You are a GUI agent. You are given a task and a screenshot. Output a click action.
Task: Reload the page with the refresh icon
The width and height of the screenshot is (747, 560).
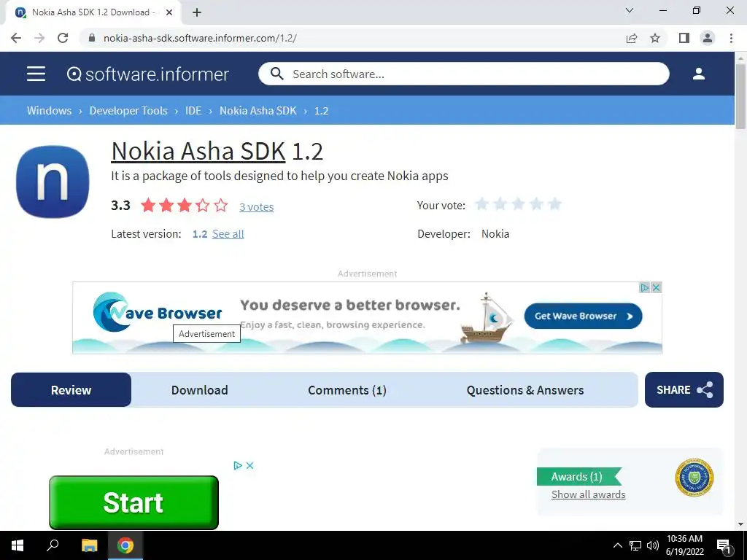[x=63, y=38]
